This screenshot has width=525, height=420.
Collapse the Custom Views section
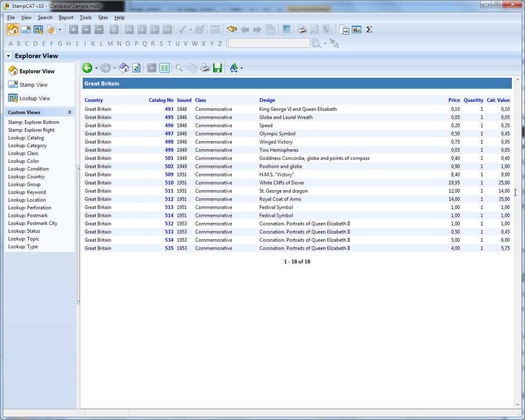(x=70, y=112)
